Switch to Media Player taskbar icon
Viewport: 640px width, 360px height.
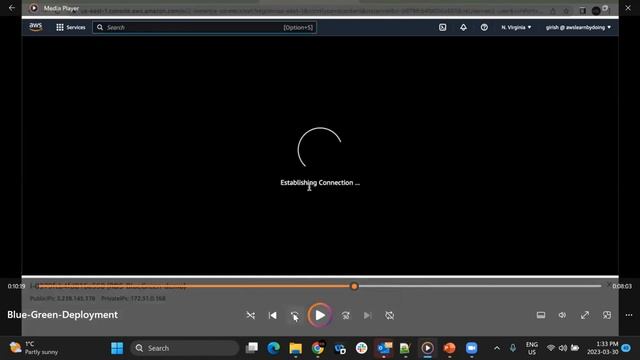[x=427, y=348]
